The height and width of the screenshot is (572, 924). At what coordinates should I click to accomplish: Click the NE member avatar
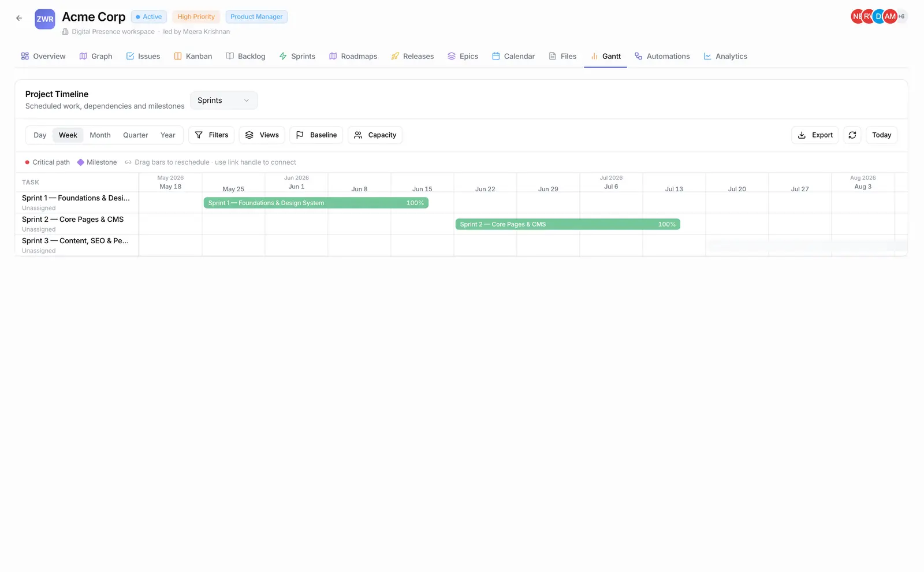click(x=857, y=17)
